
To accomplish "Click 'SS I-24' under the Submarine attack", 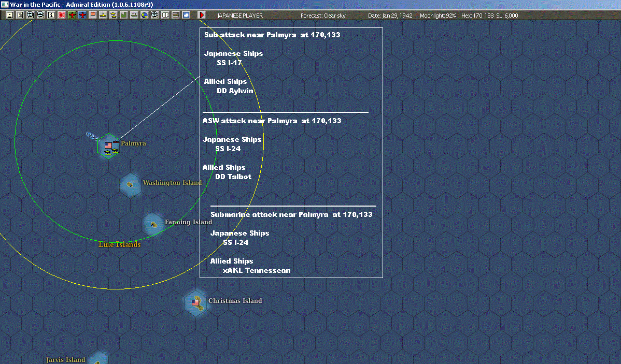I will tap(236, 242).
